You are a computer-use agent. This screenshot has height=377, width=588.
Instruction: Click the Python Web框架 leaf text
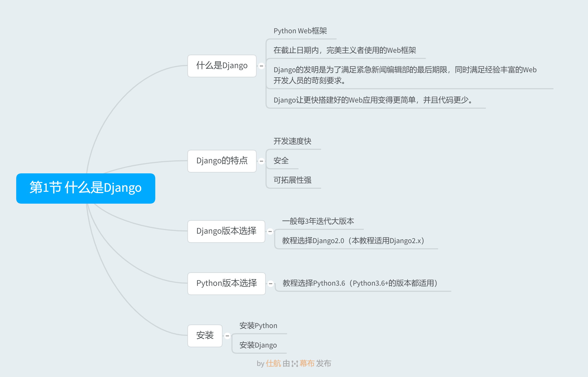click(x=300, y=31)
